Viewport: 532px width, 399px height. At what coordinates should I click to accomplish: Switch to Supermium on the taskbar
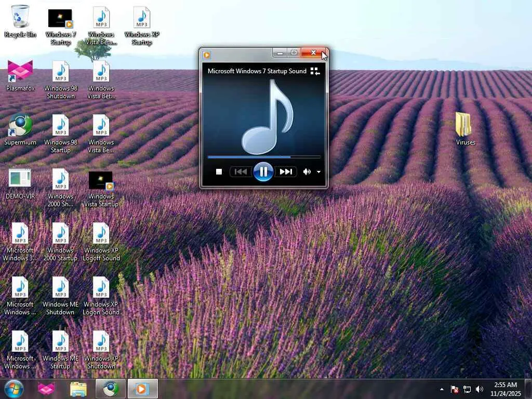pos(111,389)
